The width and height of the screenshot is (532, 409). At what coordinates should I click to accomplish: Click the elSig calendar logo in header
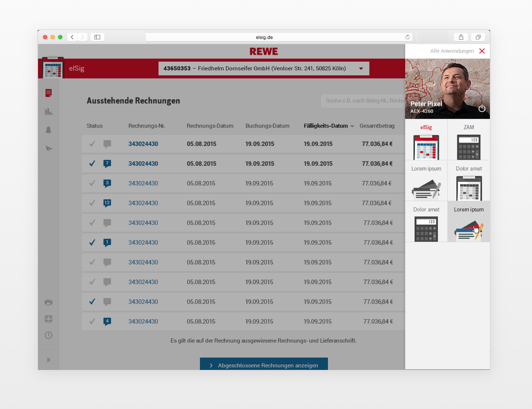tap(53, 68)
